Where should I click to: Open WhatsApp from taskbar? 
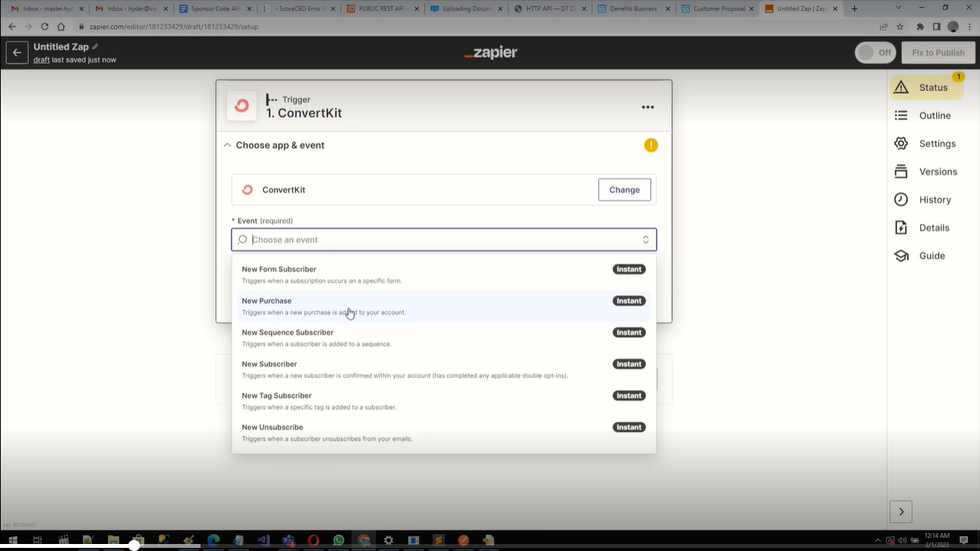(339, 540)
